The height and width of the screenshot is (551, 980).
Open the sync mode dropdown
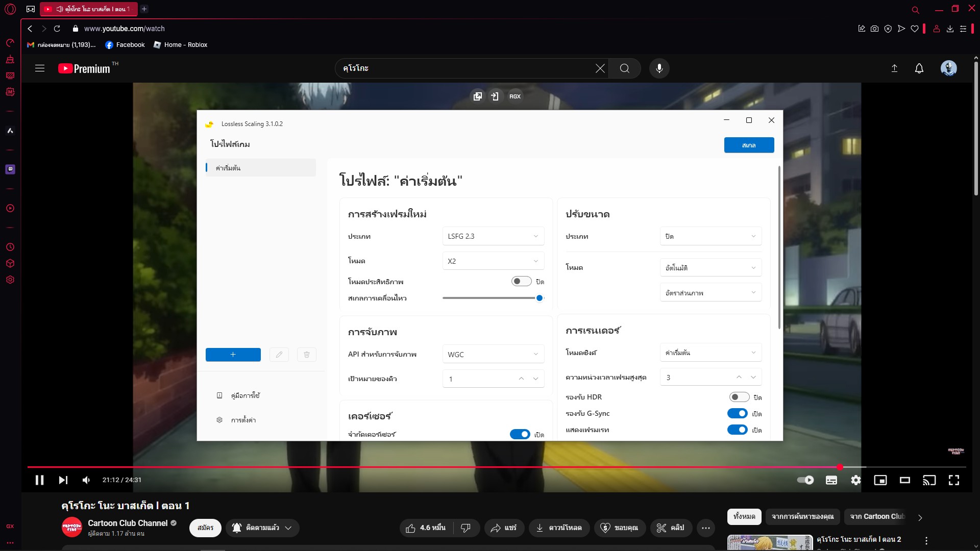pos(710,353)
